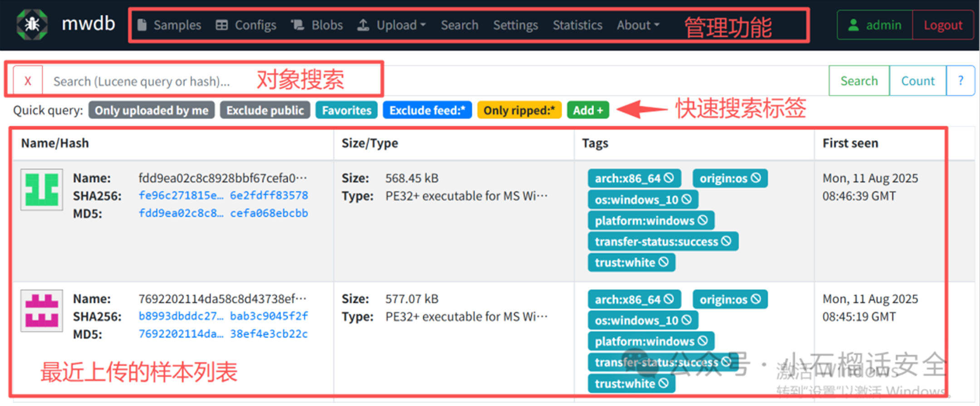Click exclude icon on second sample's trust:white tag

(663, 383)
